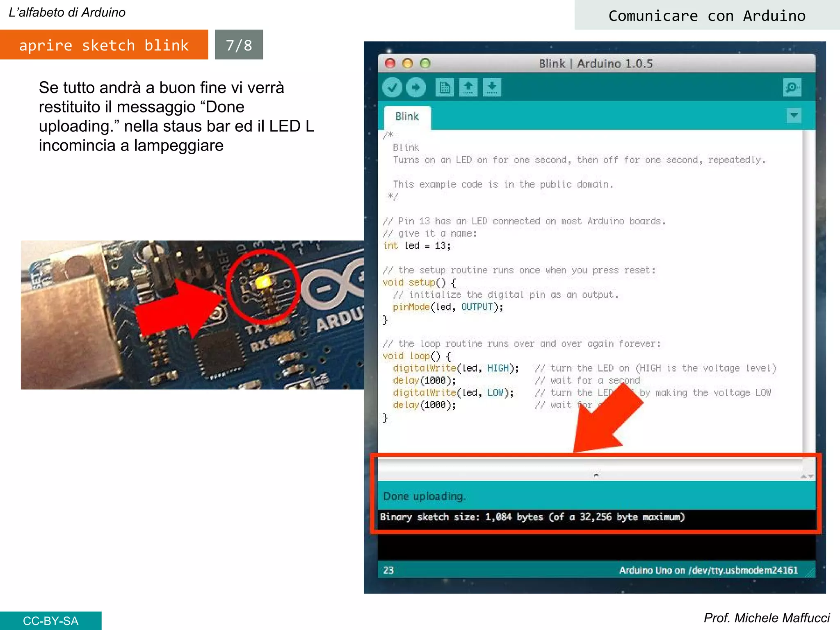Viewport: 840px width, 630px height.
Task: Click 'digitalWrite(led, HIGH);' in the editor
Action: pyautogui.click(x=456, y=368)
